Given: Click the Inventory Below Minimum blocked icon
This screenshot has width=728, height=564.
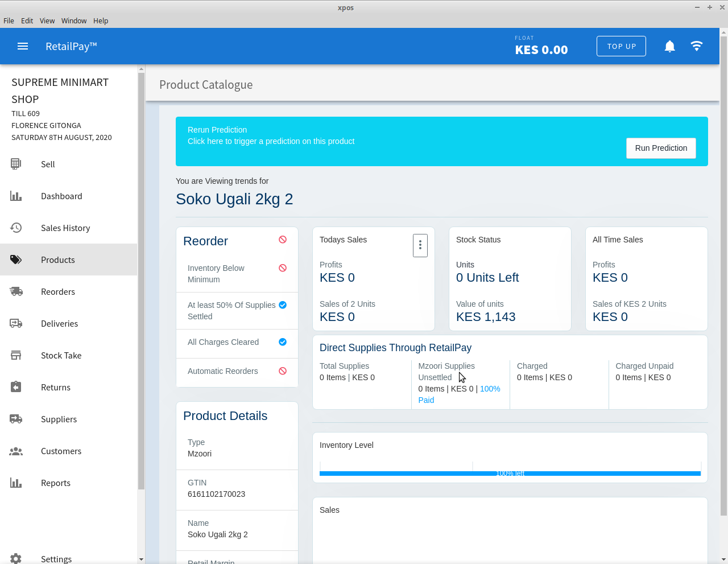Looking at the screenshot, I should [x=283, y=268].
